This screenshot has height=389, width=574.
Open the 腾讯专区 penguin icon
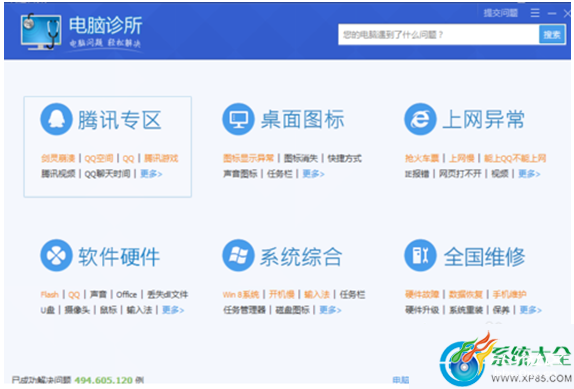(x=56, y=119)
